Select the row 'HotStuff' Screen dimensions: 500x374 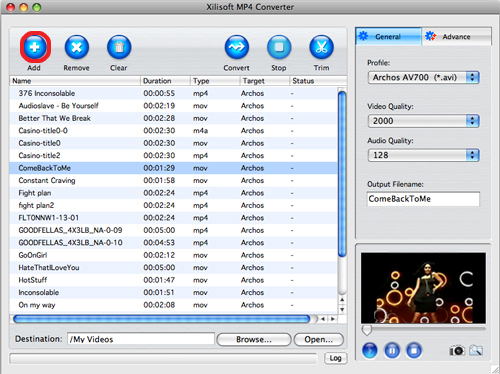click(173, 280)
